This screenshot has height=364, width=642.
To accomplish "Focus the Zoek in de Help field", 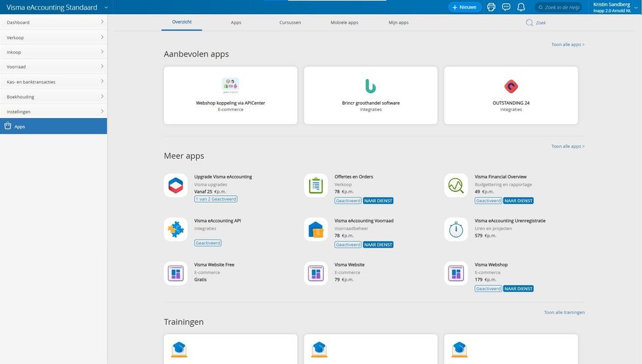I will pyautogui.click(x=558, y=7).
